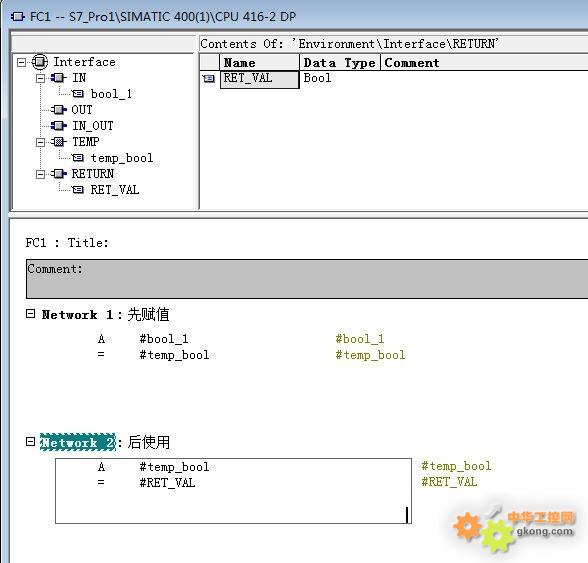588x563 pixels.
Task: Click the RET_VAL name cell
Action: (260, 79)
